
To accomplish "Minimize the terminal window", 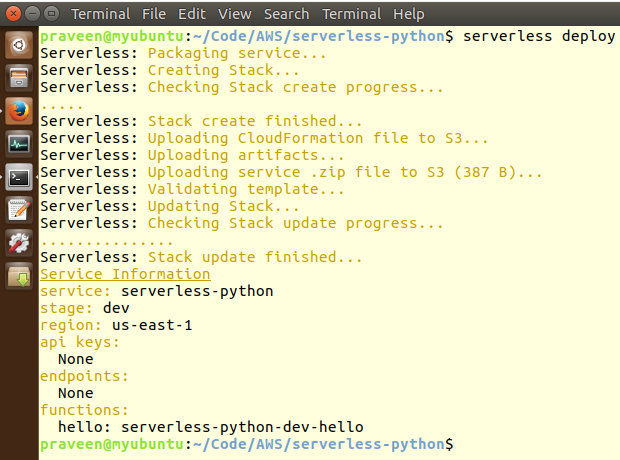I will click(x=32, y=14).
